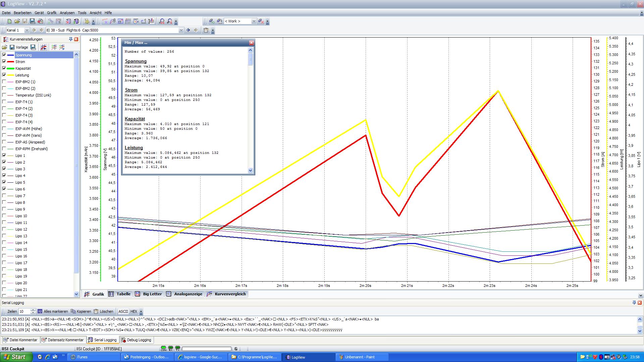The height and width of the screenshot is (362, 644).
Task: Click the Save all (blue diskette) icon in the main toolbar
Action: 33,21
